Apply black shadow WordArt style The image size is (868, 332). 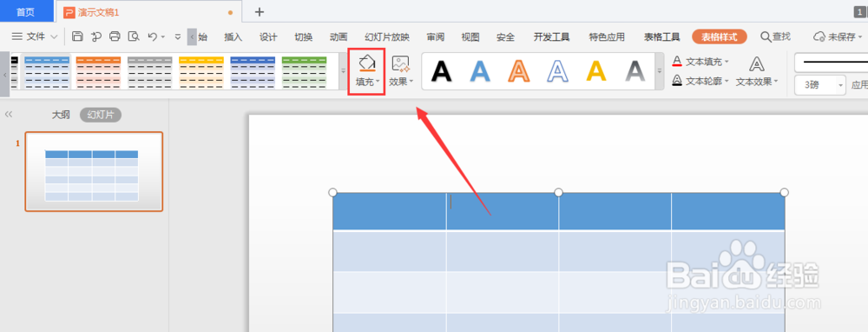[442, 71]
